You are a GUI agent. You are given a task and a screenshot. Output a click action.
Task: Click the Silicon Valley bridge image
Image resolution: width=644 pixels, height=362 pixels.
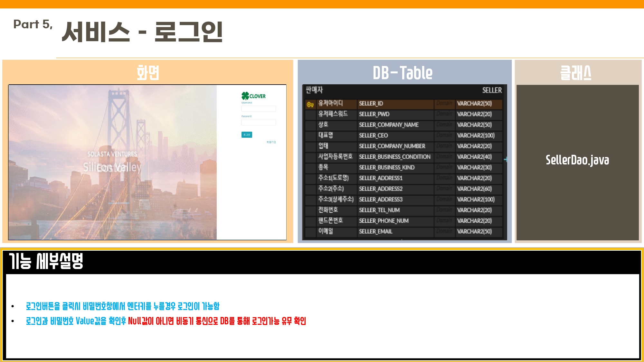click(x=112, y=162)
